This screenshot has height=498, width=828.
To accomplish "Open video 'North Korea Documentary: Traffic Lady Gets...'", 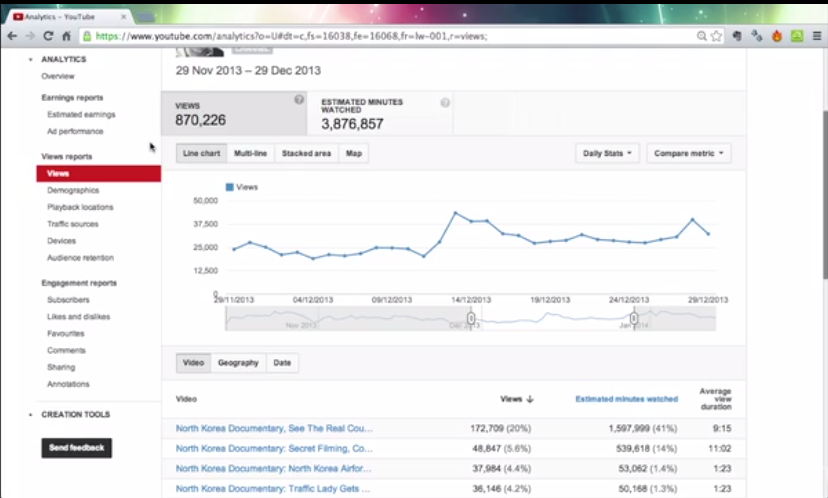I will [x=273, y=488].
